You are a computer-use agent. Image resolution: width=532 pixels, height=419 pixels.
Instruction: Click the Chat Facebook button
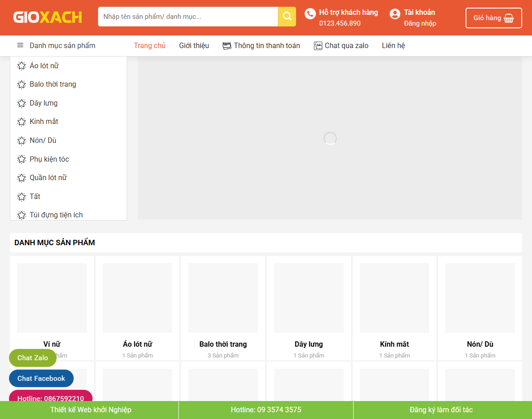(41, 378)
